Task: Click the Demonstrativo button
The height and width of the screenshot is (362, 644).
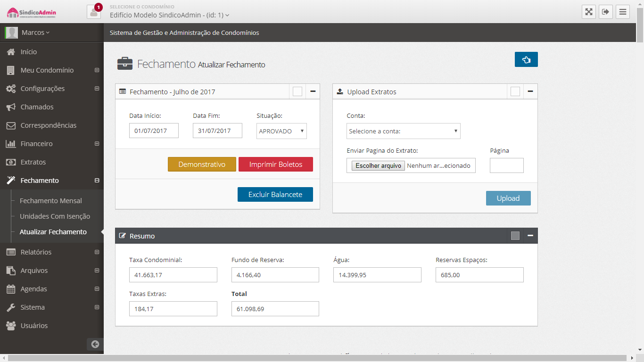Action: (x=202, y=165)
